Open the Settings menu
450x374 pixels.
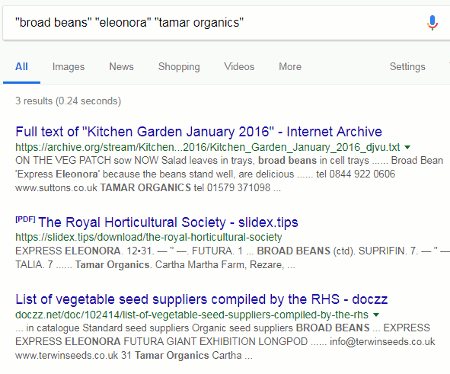pos(407,67)
